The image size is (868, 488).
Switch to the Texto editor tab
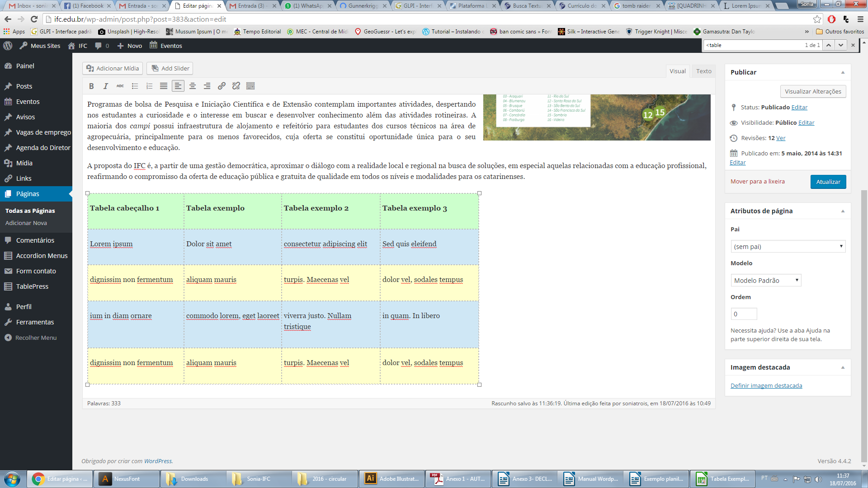(x=703, y=71)
